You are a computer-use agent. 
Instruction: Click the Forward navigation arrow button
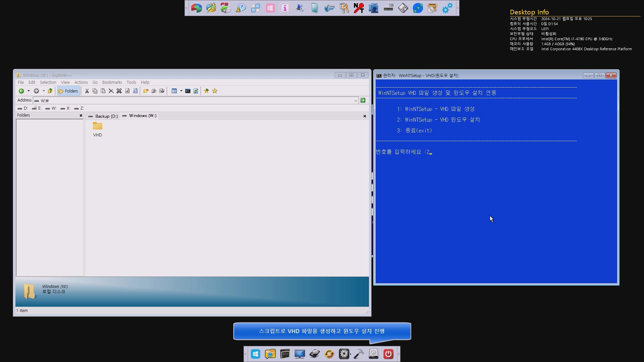pyautogui.click(x=37, y=91)
